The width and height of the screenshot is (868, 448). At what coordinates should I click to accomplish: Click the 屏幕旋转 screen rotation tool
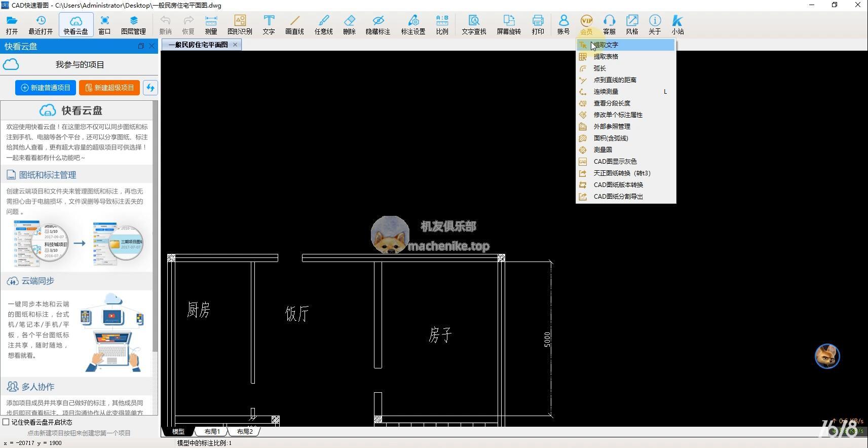(x=509, y=24)
